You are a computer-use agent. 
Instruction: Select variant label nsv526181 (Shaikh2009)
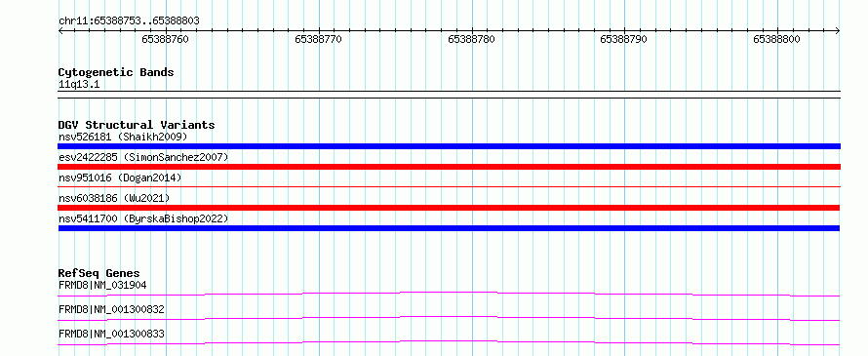(123, 137)
